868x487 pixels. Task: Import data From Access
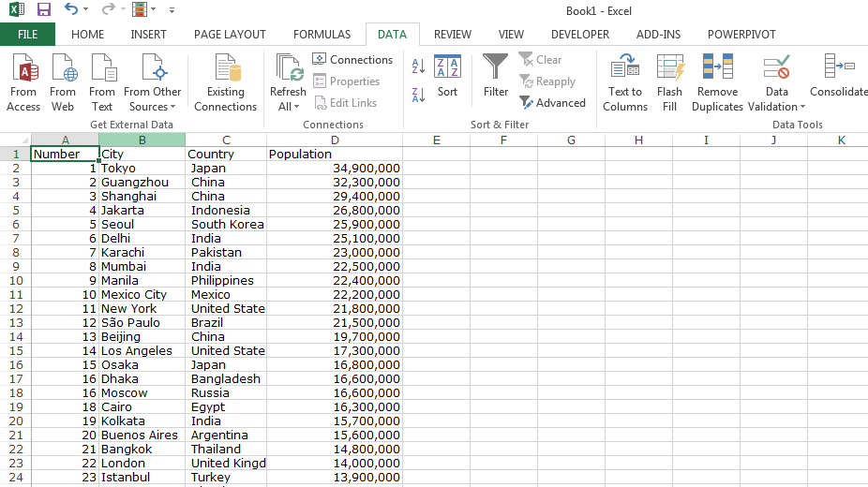click(23, 83)
